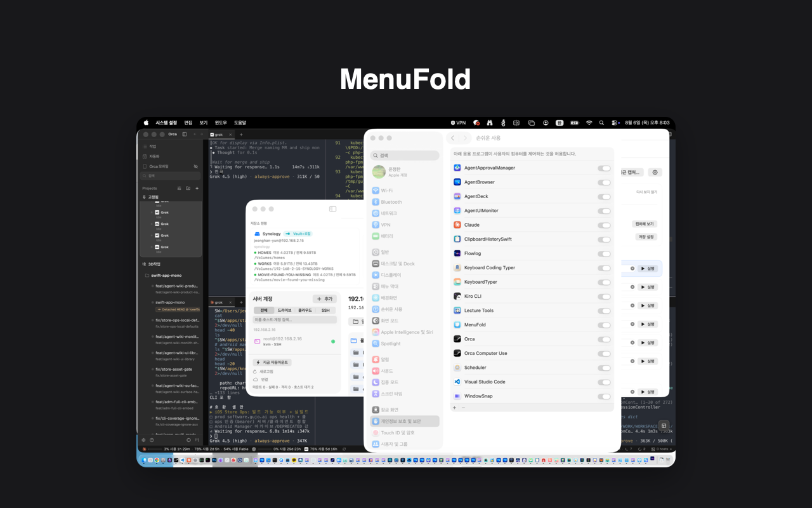Go forward in System Settings navigation

point(465,138)
